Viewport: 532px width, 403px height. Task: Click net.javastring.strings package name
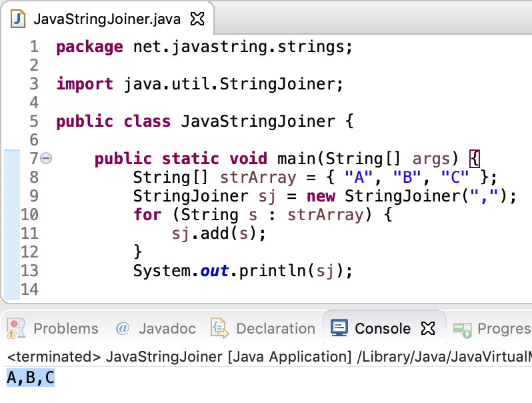tap(239, 47)
